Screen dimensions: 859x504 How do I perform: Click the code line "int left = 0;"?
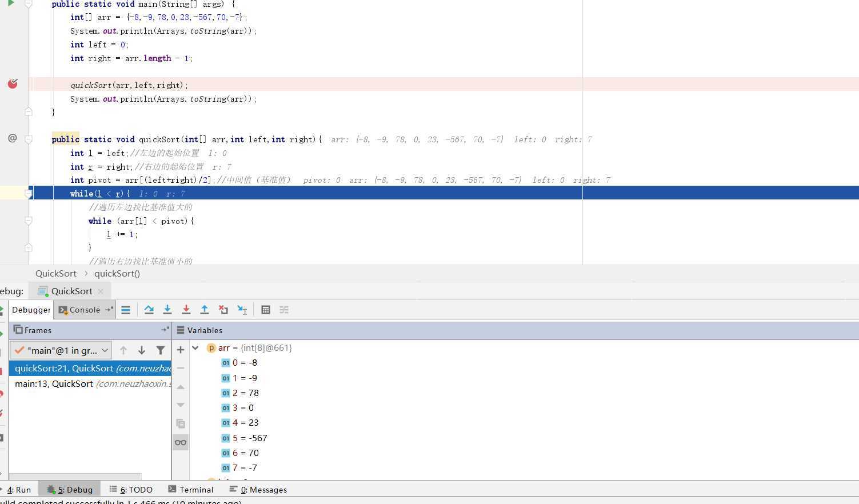(x=99, y=45)
